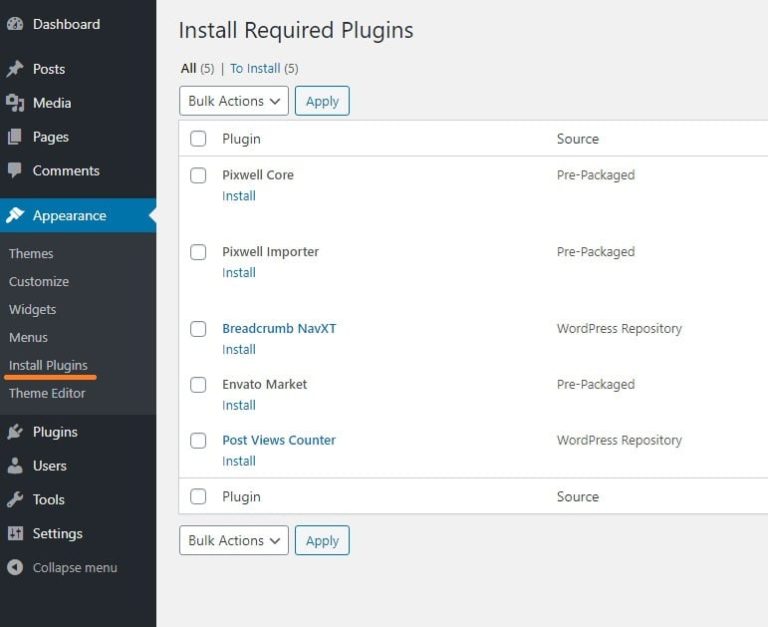Click the Pixwell Core plugin name

(258, 175)
